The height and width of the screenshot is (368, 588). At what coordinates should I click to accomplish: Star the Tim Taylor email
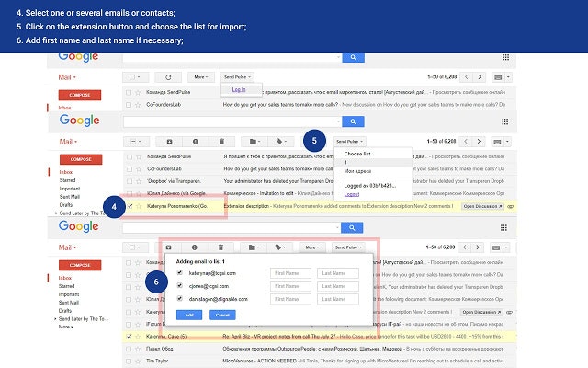point(138,361)
